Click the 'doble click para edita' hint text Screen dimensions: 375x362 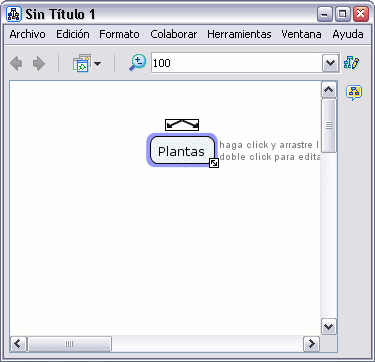click(x=269, y=157)
